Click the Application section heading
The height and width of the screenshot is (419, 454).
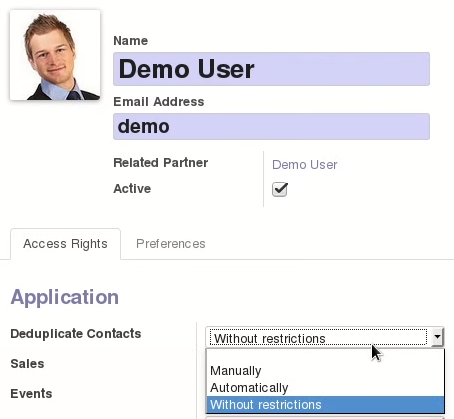coord(65,297)
